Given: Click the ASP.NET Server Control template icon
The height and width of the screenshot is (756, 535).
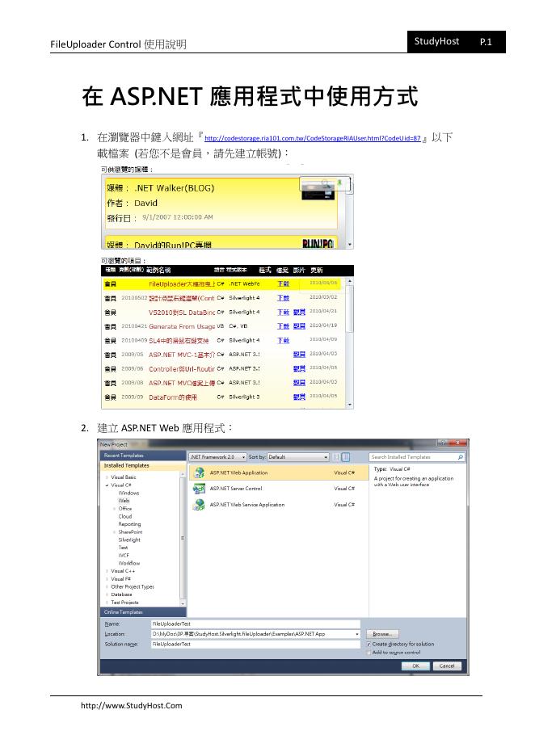Looking at the screenshot, I should point(199,489).
